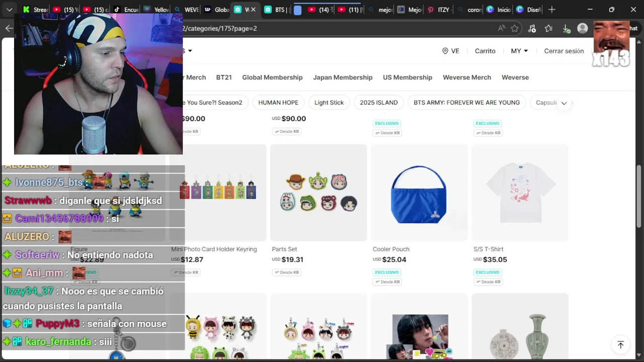Viewport: 644px width, 362px height.
Task: Open the Weverse 'Globa' browser tab
Action: click(x=216, y=10)
